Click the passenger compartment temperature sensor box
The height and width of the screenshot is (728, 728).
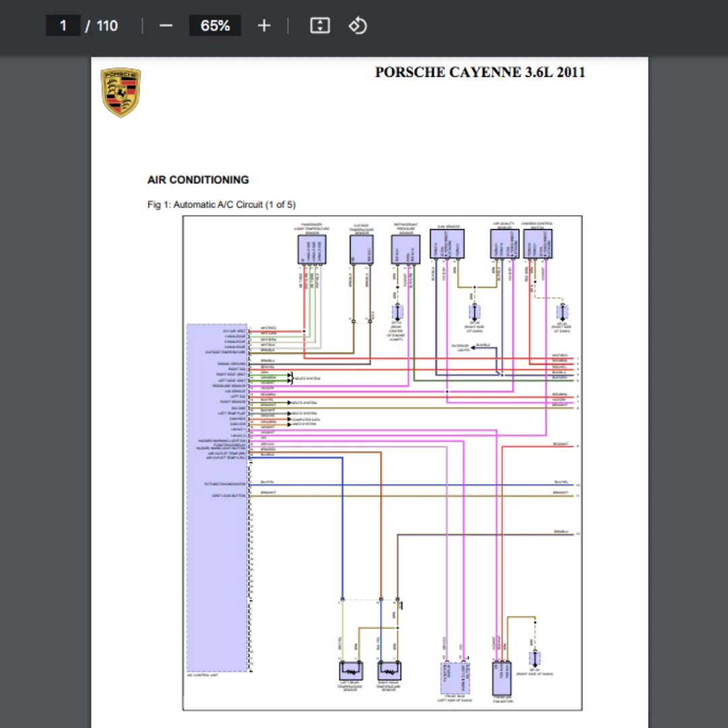[312, 249]
